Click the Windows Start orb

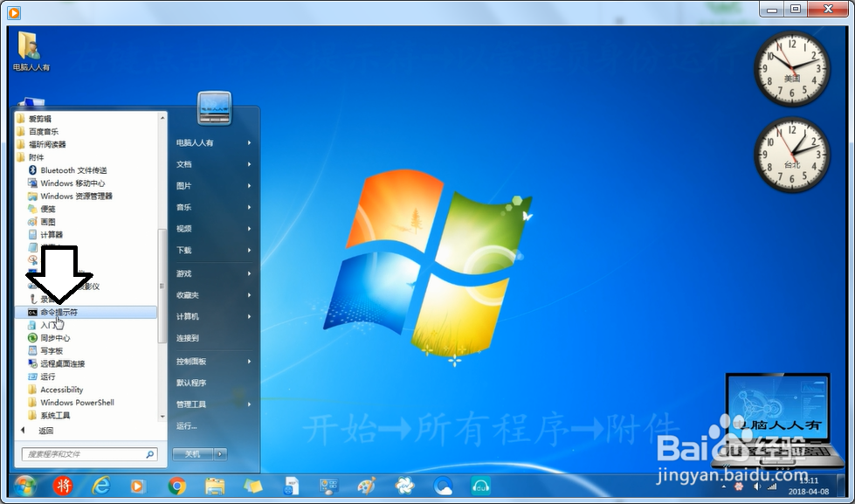click(x=25, y=486)
